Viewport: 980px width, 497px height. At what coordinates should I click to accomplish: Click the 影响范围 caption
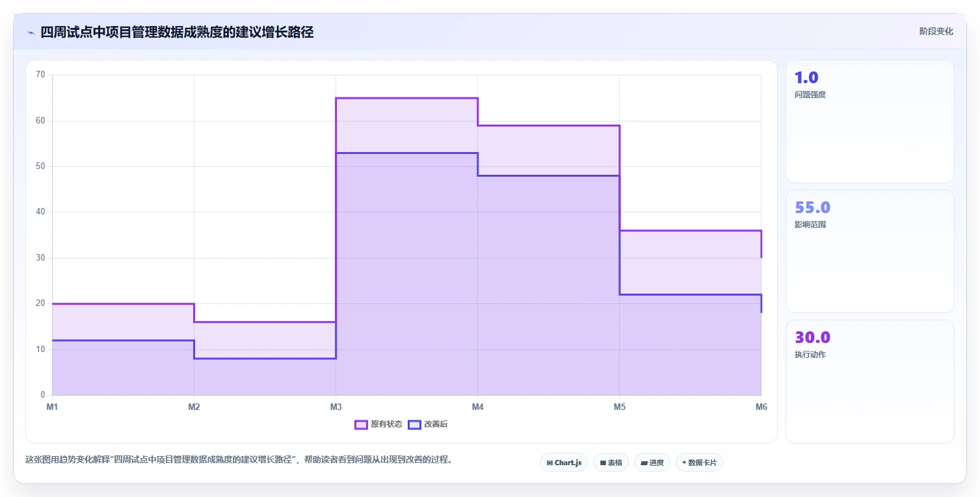pos(810,225)
